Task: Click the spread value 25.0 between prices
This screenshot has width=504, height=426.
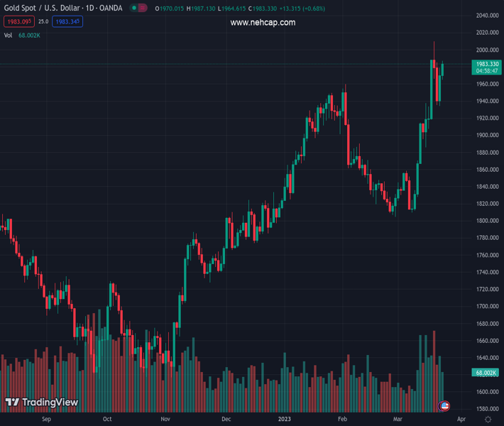Action: (x=43, y=22)
